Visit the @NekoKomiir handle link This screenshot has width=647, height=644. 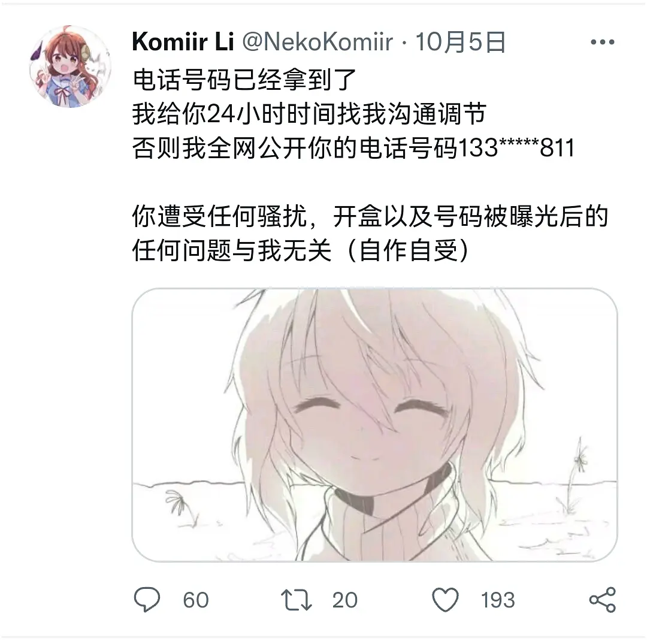[x=318, y=42]
